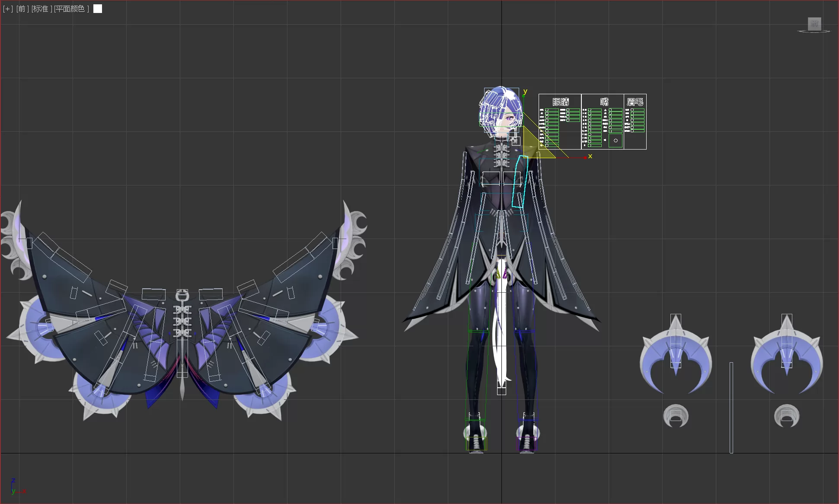Screen dimensions: 839x504
Task: Open the [平面颜色] per-view display menu
Action: coord(71,9)
